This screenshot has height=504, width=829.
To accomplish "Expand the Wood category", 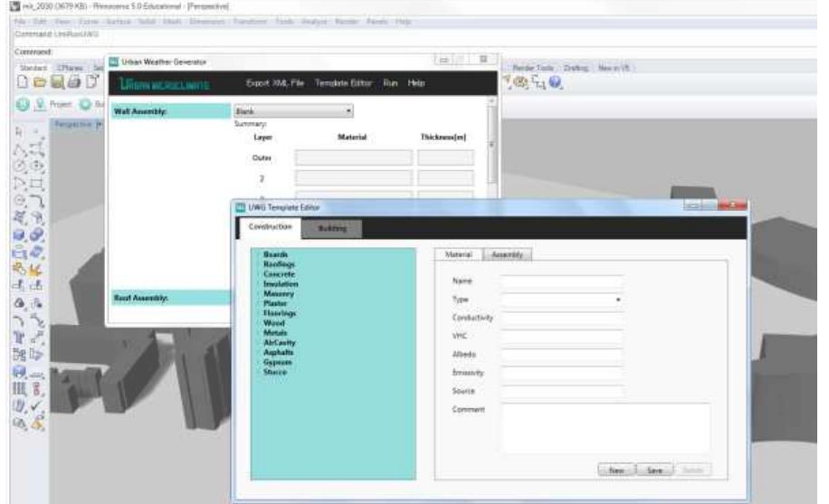I will point(274,323).
